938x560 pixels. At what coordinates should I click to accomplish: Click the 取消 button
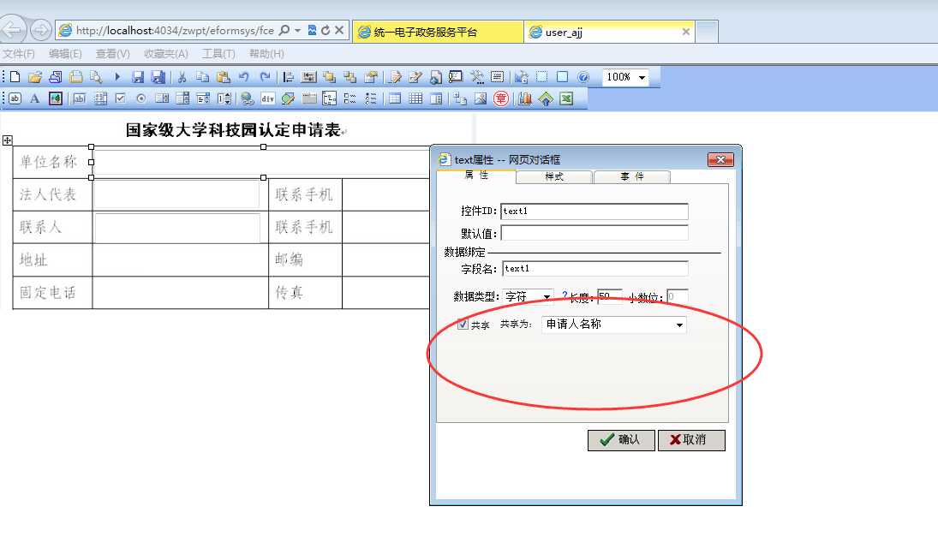(691, 440)
